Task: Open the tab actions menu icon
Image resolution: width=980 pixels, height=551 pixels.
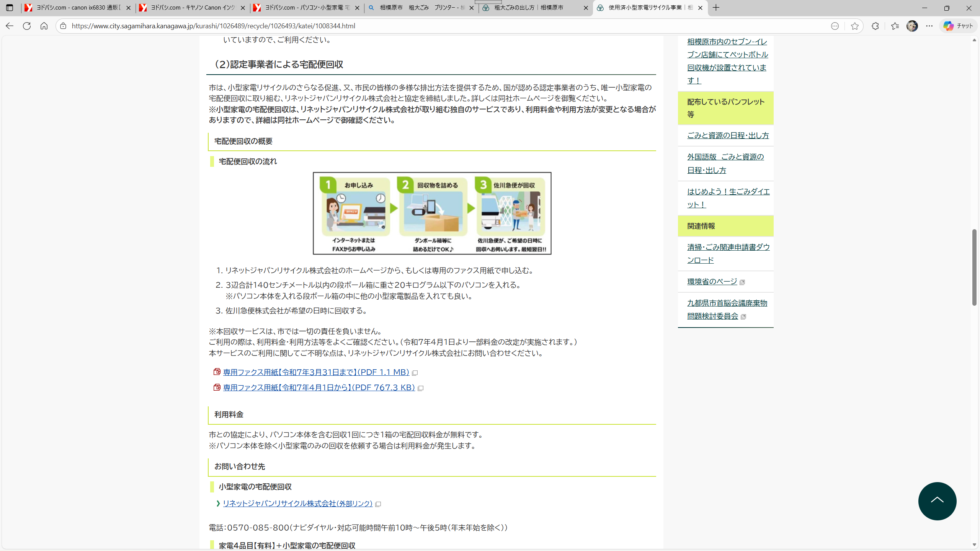Action: coord(10,8)
